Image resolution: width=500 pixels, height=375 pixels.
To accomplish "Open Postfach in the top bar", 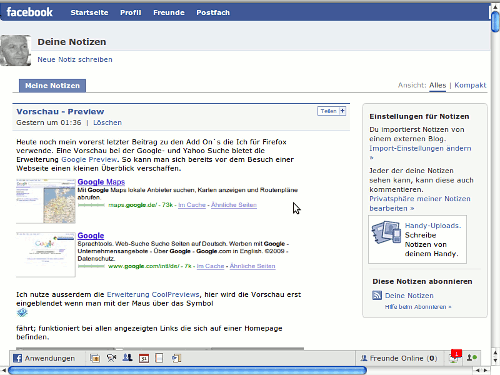I will [x=213, y=13].
